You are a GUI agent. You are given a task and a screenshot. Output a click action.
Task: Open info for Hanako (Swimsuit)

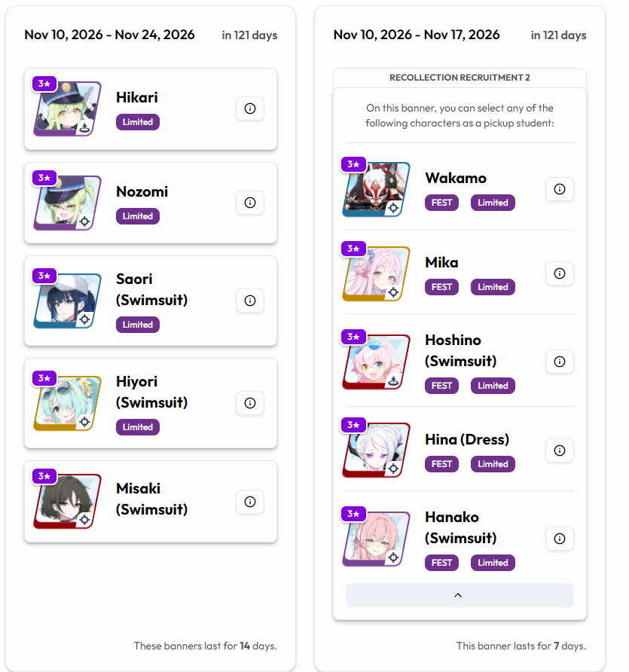pyautogui.click(x=559, y=539)
